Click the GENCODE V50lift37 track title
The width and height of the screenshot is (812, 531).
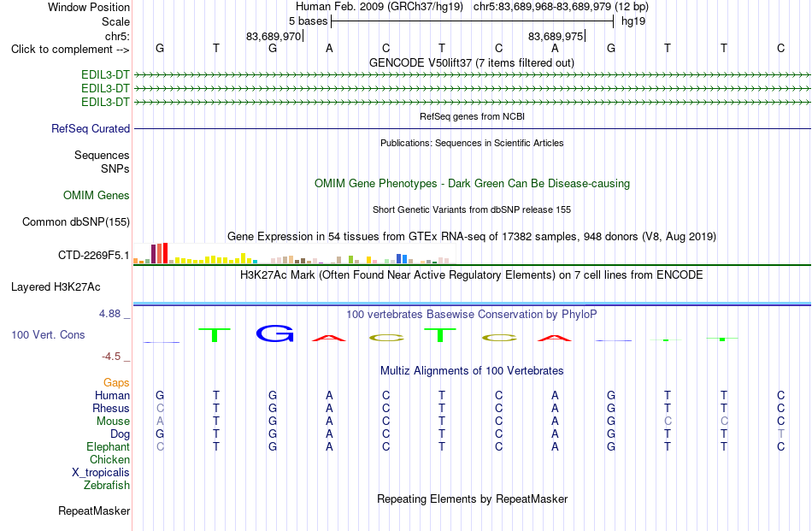coord(472,62)
